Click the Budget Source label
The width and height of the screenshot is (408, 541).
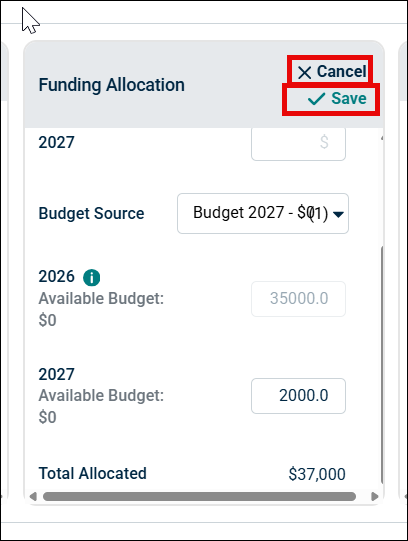click(91, 213)
